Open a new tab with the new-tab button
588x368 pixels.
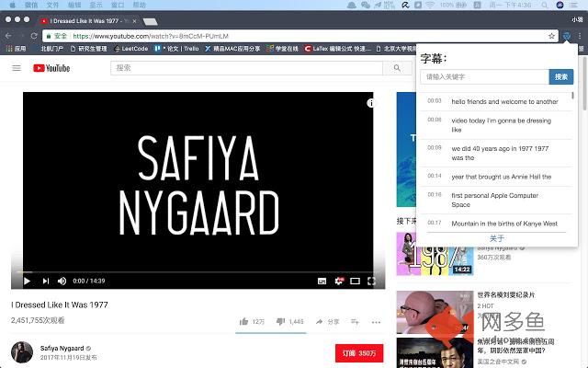coord(151,21)
